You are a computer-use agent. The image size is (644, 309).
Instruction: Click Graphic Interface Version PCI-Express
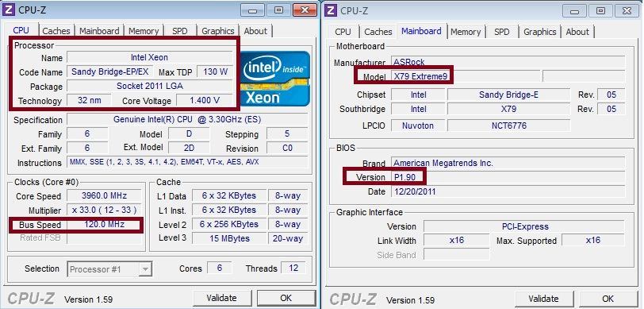coord(524,226)
